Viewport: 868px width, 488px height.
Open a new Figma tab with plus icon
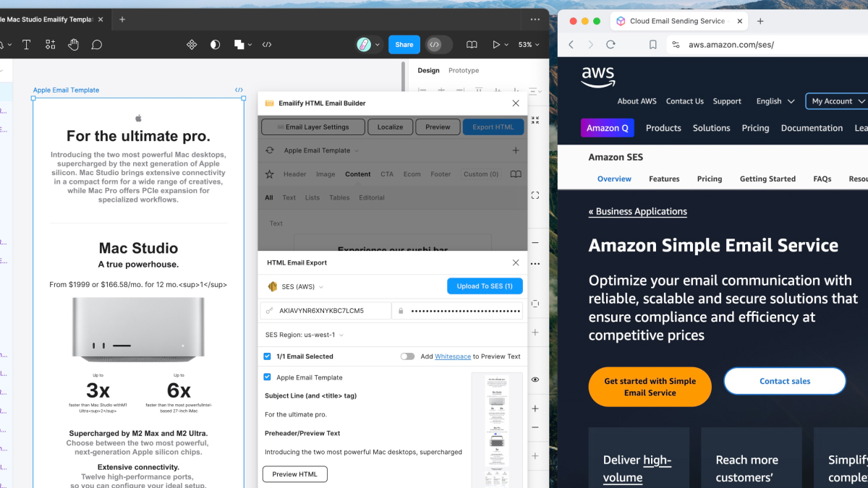click(x=122, y=20)
